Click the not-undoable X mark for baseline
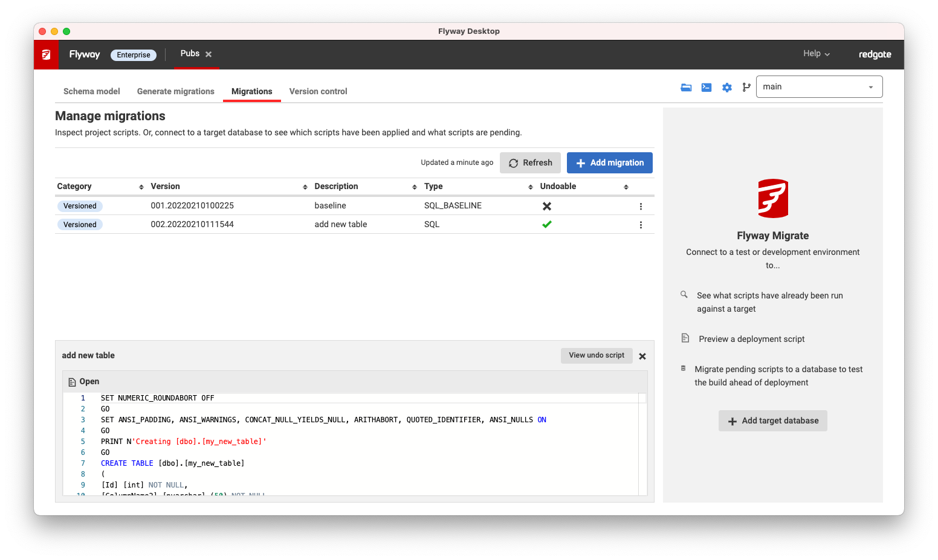Viewport: 938px width, 560px height. pyautogui.click(x=547, y=207)
